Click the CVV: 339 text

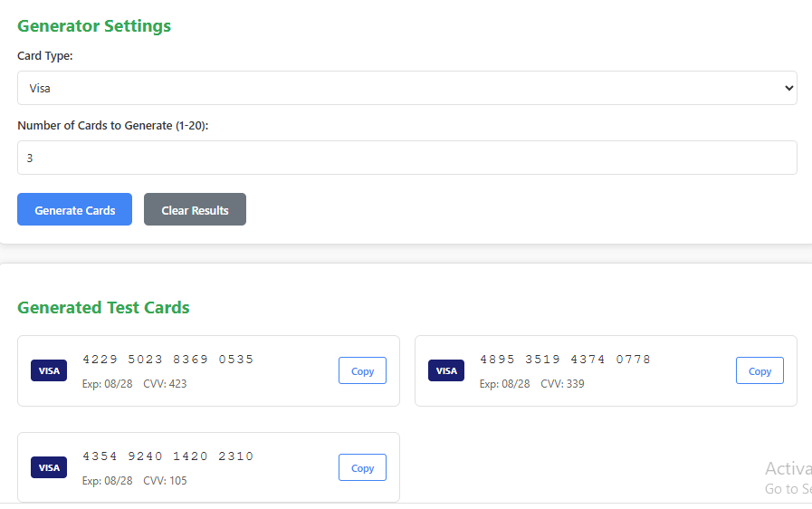click(x=562, y=384)
